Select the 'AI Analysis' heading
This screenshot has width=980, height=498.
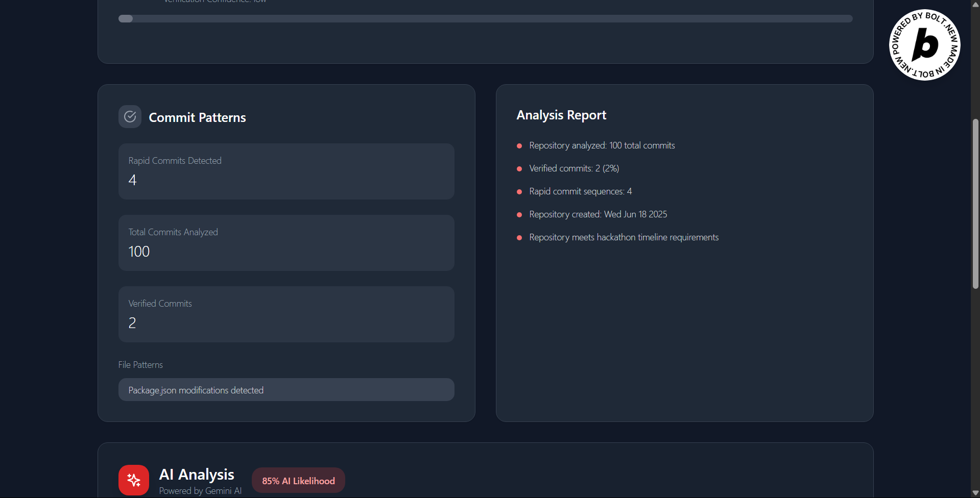[197, 475]
